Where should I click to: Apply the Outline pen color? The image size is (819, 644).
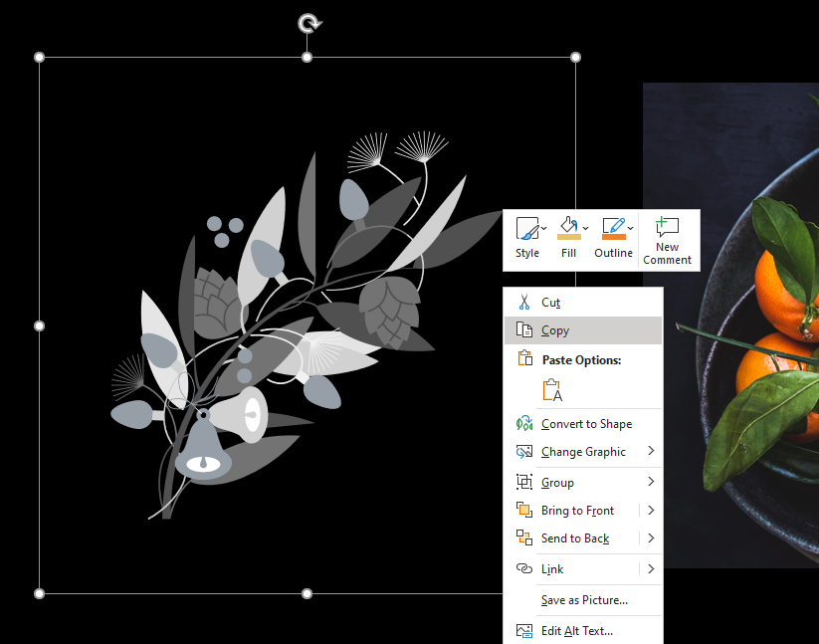point(613,229)
